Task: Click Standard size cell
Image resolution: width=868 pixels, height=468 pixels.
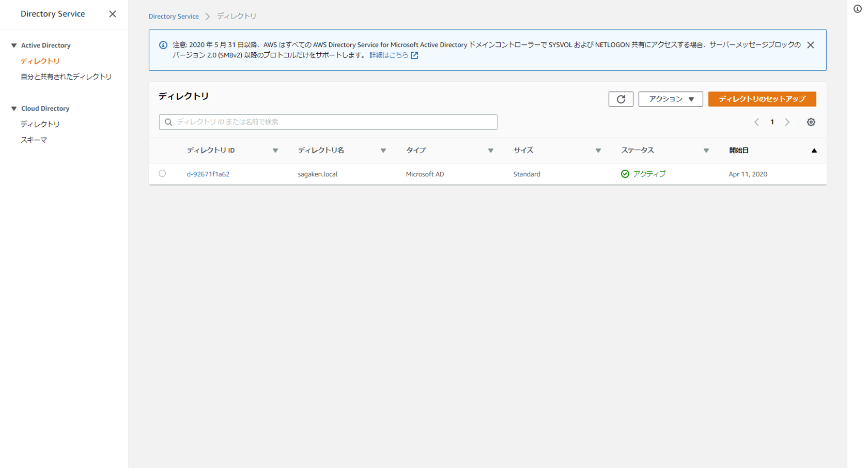Action: [526, 174]
